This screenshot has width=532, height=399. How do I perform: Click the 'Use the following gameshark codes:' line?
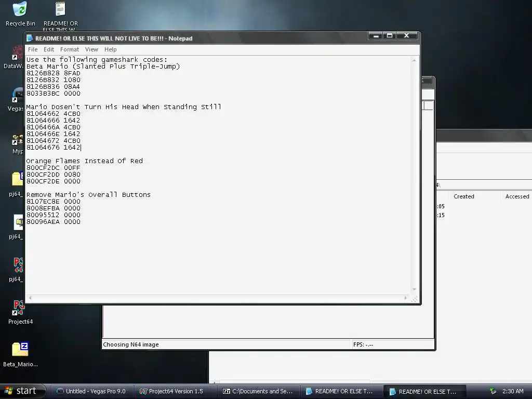pos(97,60)
